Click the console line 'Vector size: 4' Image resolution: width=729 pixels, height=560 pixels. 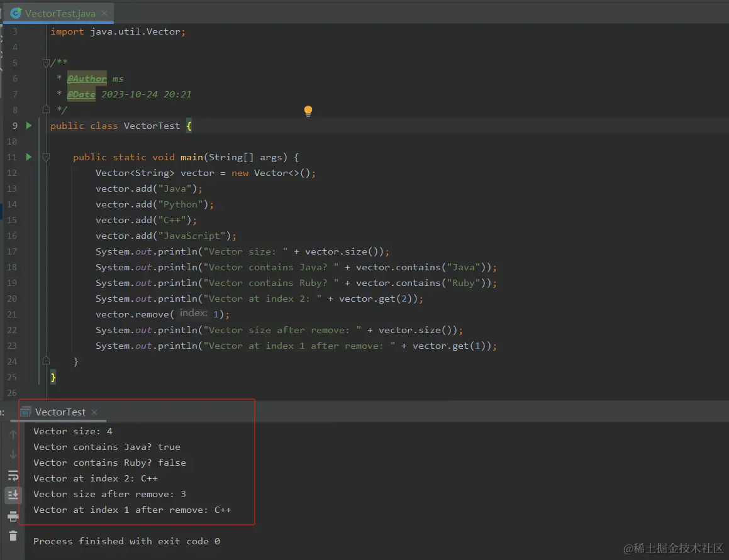coord(72,431)
